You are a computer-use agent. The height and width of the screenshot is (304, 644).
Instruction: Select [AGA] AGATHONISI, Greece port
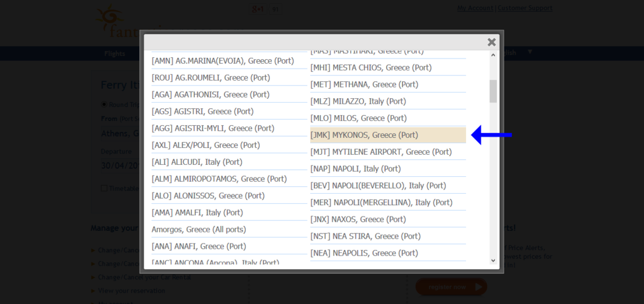click(229, 94)
